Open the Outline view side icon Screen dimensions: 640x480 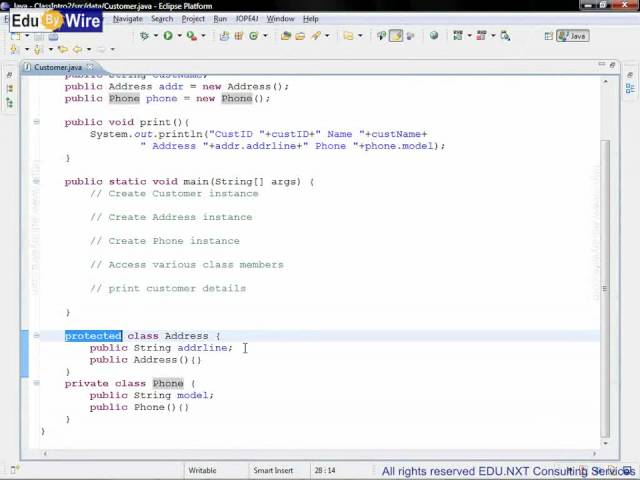(x=630, y=88)
